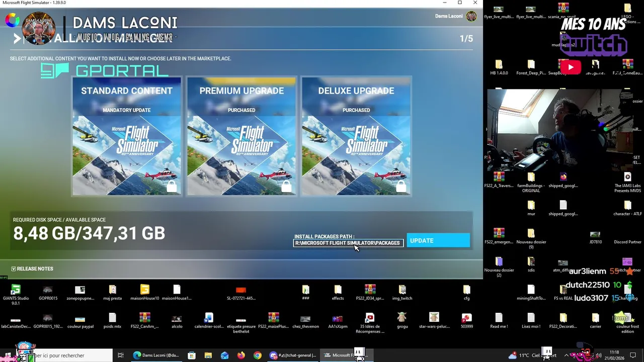Select the SL-072721-445 desktop file
644x362 pixels.
[x=241, y=293]
